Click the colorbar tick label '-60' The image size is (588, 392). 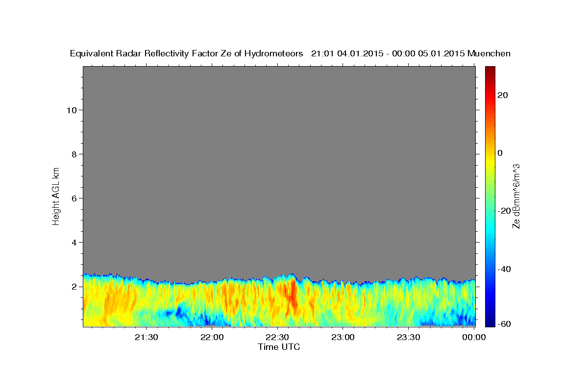pos(504,324)
